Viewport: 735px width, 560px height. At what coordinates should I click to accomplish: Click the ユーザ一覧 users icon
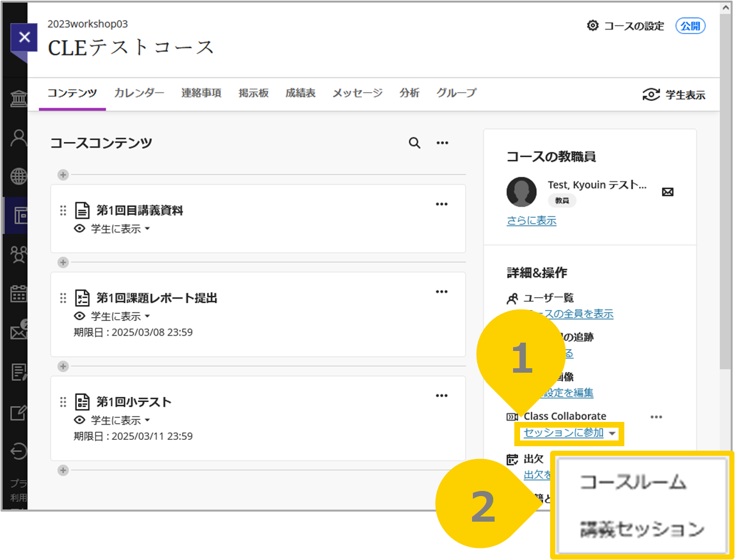[512, 299]
